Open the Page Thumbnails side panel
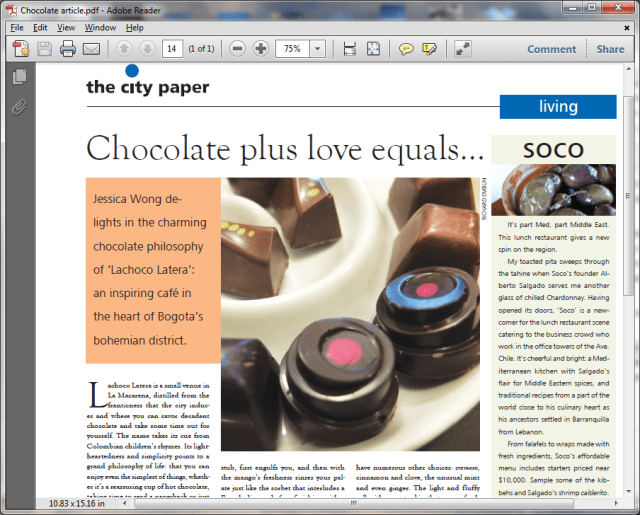Screen dimensions: 640x515 point(18,77)
